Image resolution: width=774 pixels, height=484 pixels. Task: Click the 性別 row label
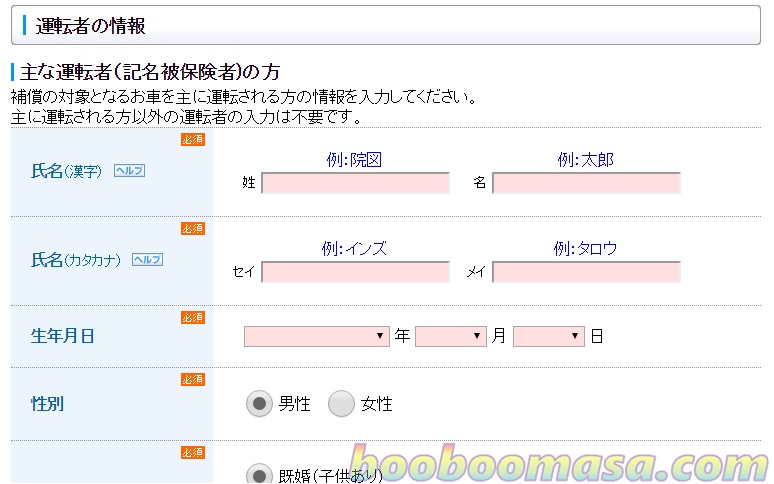47,404
